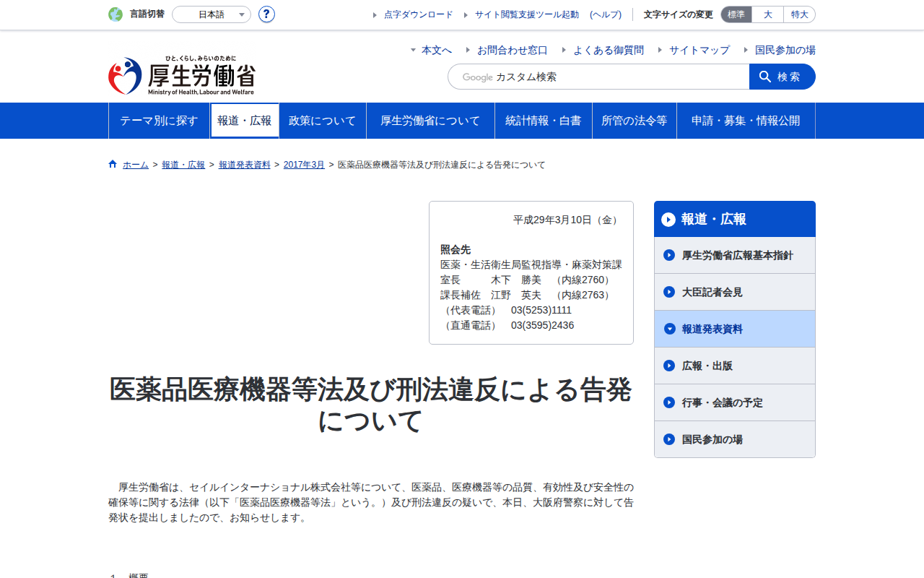
Task: Click the circle icon in the 報道・広報 sidebar header
Action: pyautogui.click(x=668, y=219)
